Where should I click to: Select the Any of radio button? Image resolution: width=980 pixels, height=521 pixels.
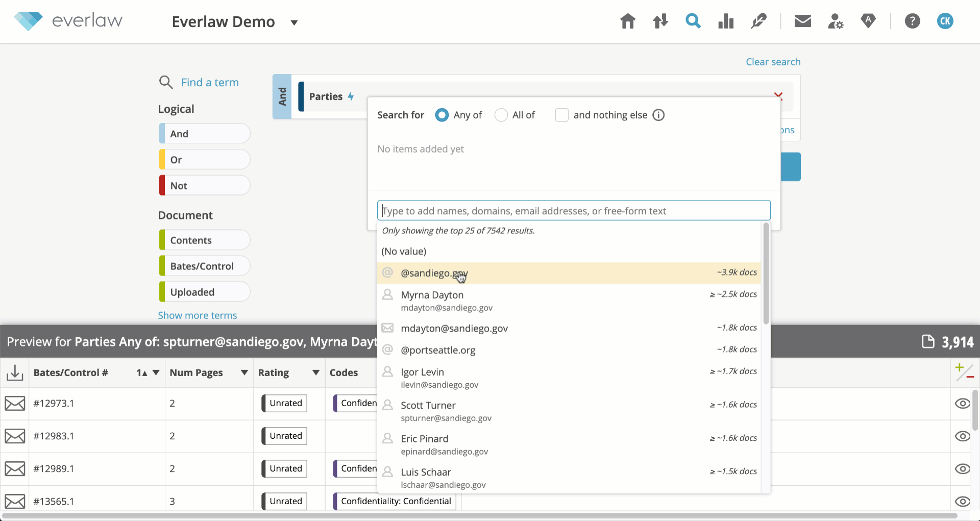(442, 115)
